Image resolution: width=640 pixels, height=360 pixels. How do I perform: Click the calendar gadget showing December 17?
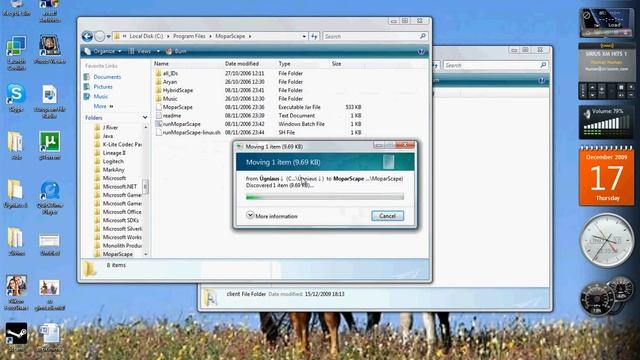607,176
